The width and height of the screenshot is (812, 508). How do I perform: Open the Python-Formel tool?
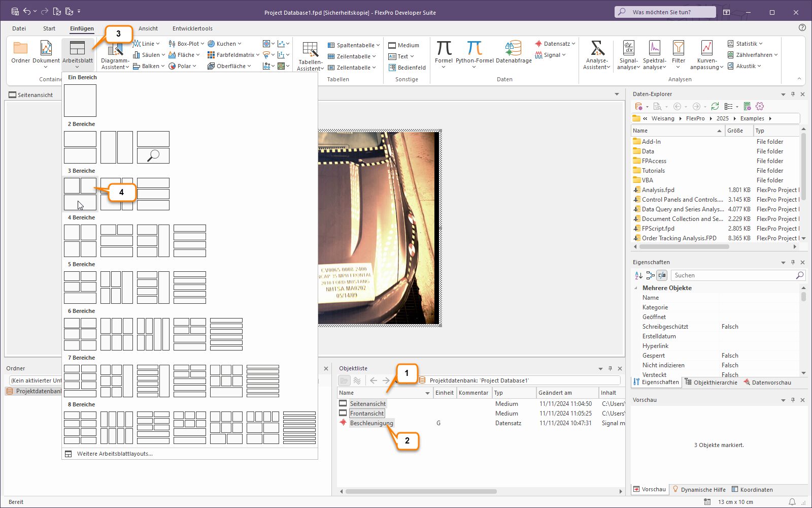(474, 49)
